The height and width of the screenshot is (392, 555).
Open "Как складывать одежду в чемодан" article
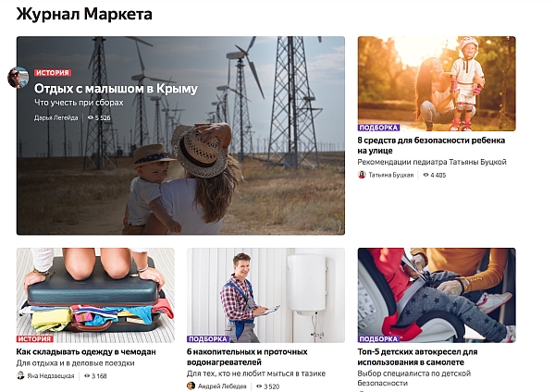click(86, 351)
